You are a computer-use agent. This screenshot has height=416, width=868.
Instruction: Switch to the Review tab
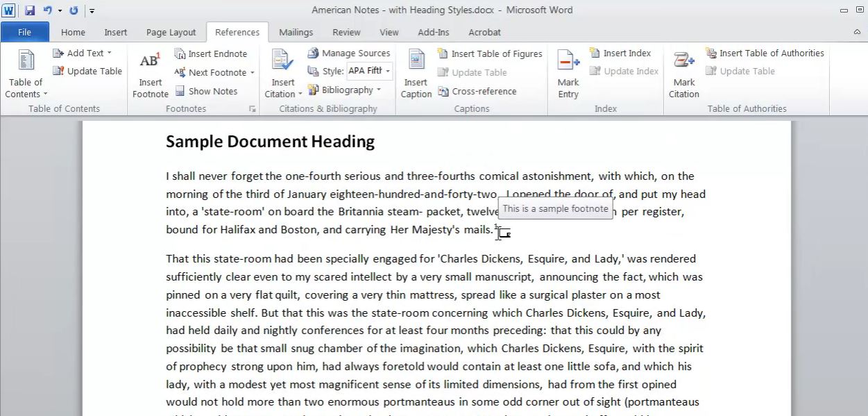(x=346, y=32)
